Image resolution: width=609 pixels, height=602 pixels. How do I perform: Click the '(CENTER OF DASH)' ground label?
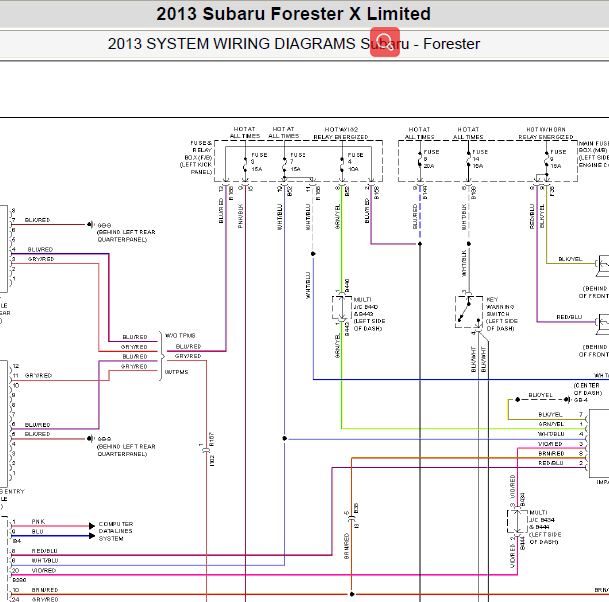588,389
